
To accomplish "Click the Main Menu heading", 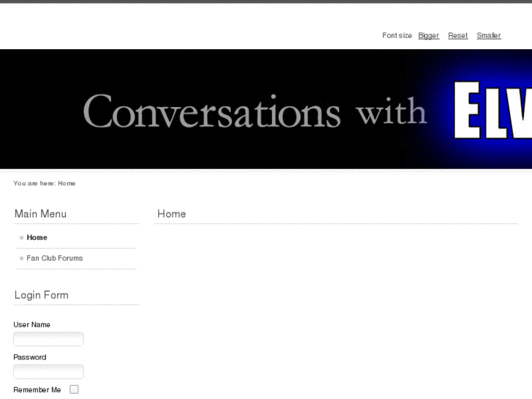I will pyautogui.click(x=40, y=214).
